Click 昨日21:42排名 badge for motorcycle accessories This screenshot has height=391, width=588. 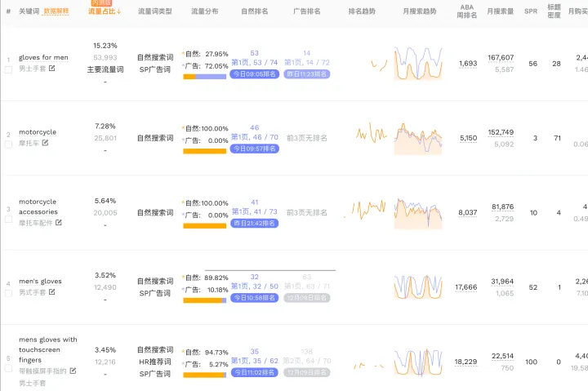click(254, 223)
